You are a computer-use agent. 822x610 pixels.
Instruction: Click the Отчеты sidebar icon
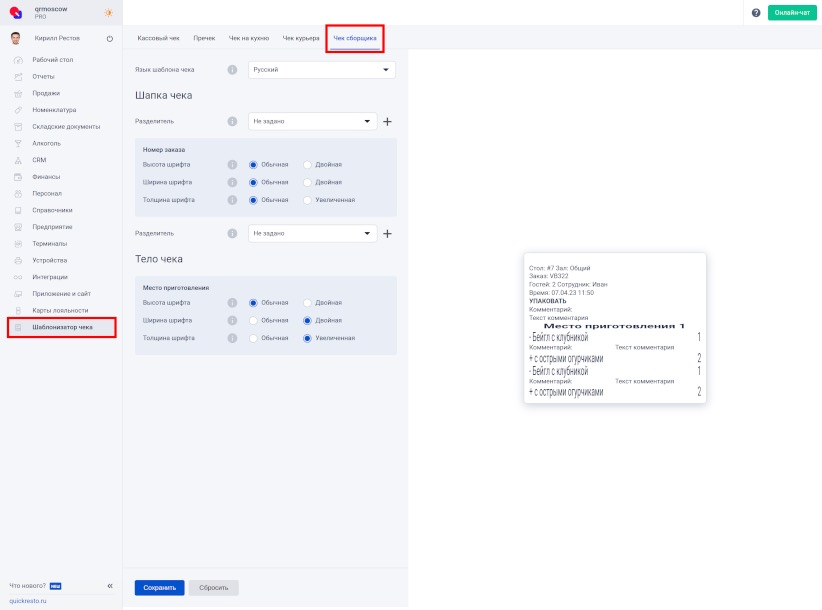18,77
